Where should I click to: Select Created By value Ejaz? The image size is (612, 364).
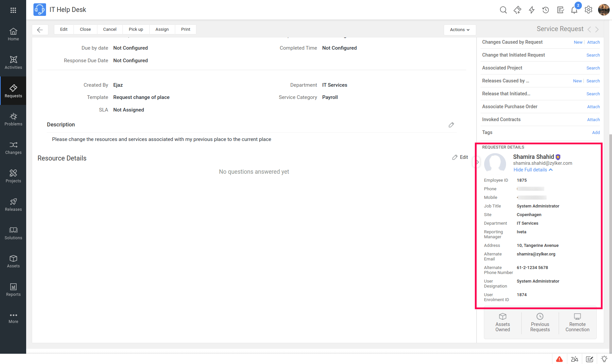coord(118,85)
